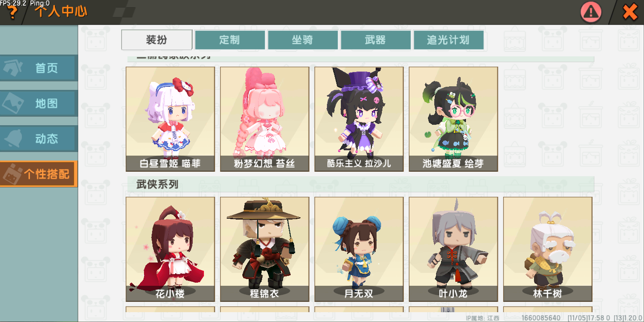Open the red warning report icon
This screenshot has height=322, width=644.
pos(591,12)
